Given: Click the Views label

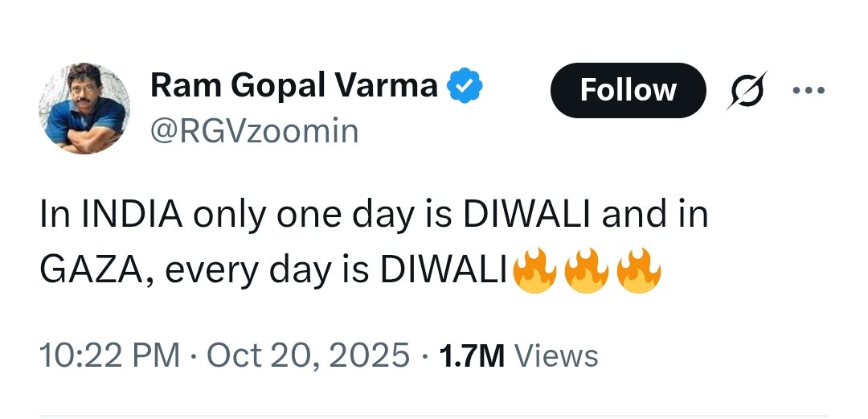Looking at the screenshot, I should (555, 355).
